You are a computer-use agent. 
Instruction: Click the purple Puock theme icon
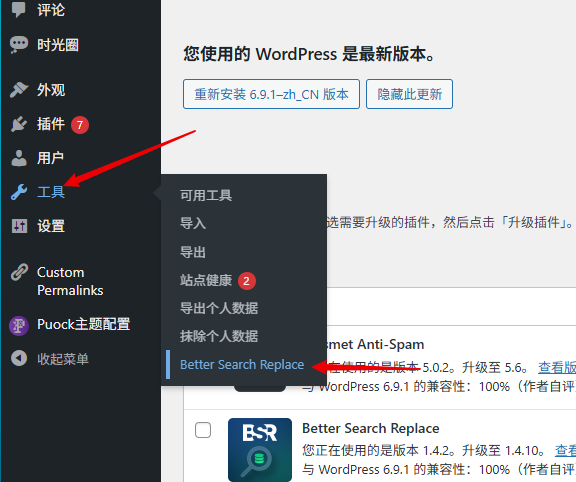point(19,326)
